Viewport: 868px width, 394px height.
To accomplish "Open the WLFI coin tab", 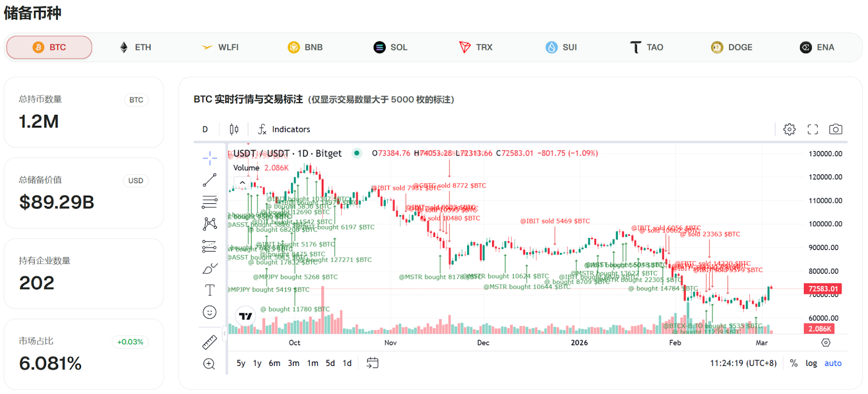I will point(220,47).
